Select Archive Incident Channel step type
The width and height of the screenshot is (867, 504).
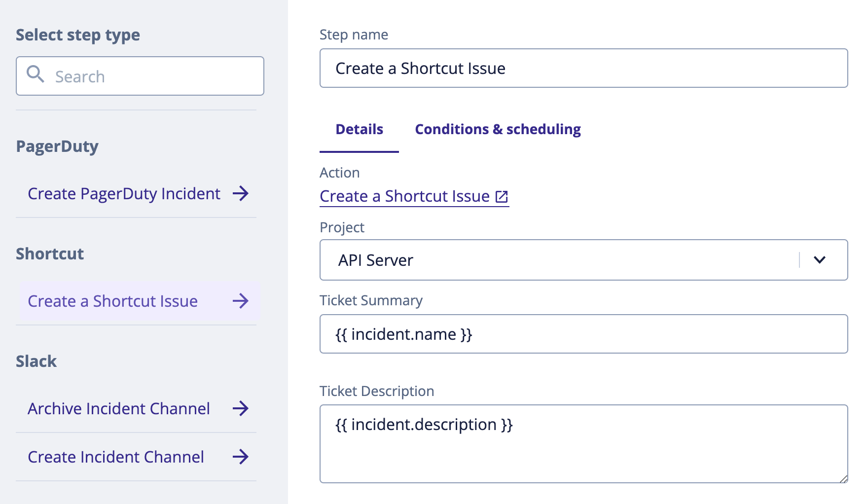click(119, 409)
